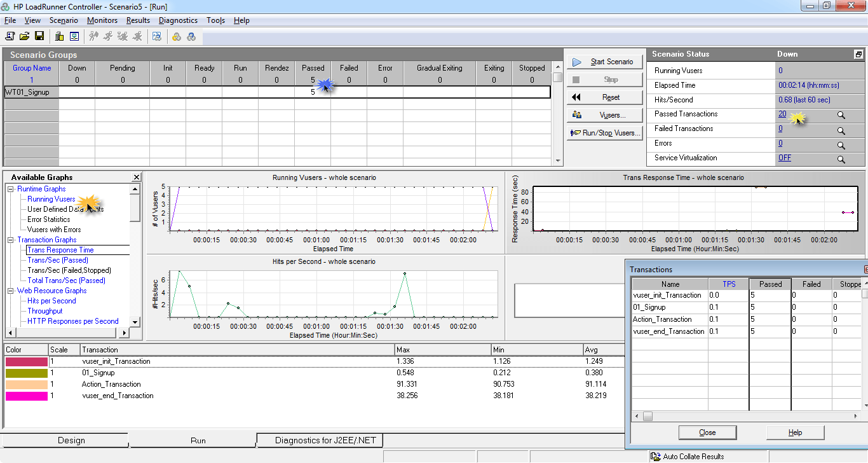Collapse the Runtime Graphs tree node

click(x=11, y=189)
